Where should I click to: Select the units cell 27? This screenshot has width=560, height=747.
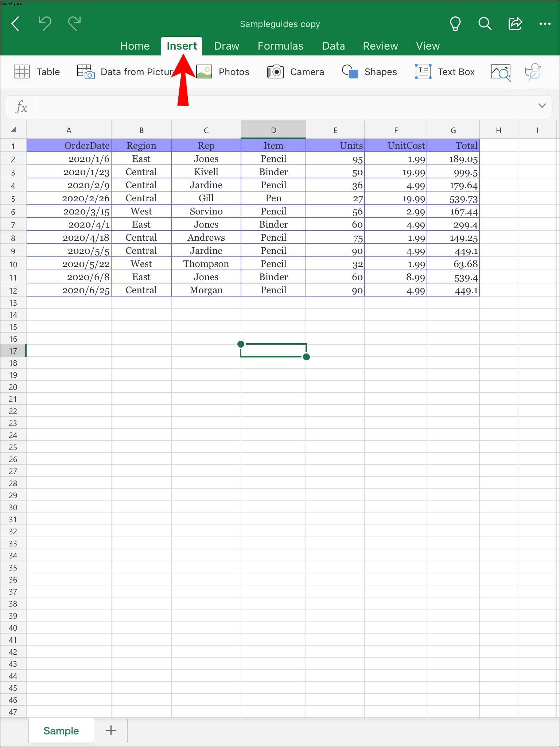[335, 198]
